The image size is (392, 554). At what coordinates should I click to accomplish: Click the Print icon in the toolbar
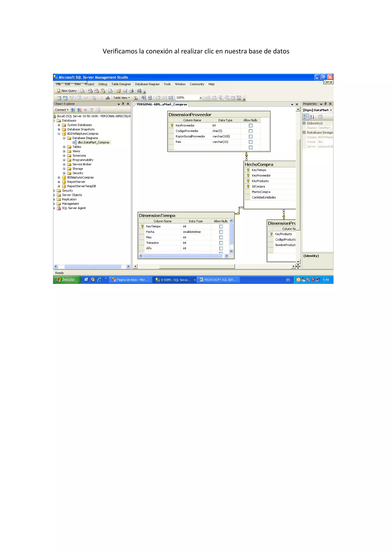pos(131,91)
